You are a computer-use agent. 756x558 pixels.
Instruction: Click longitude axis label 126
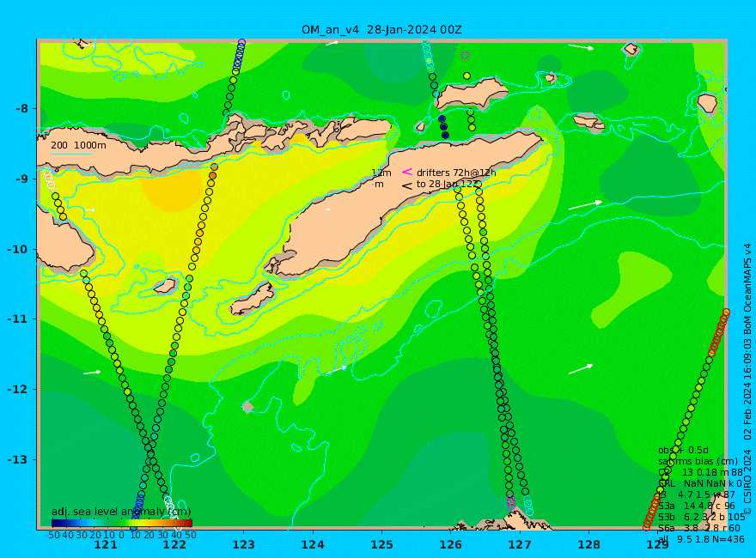point(451,545)
